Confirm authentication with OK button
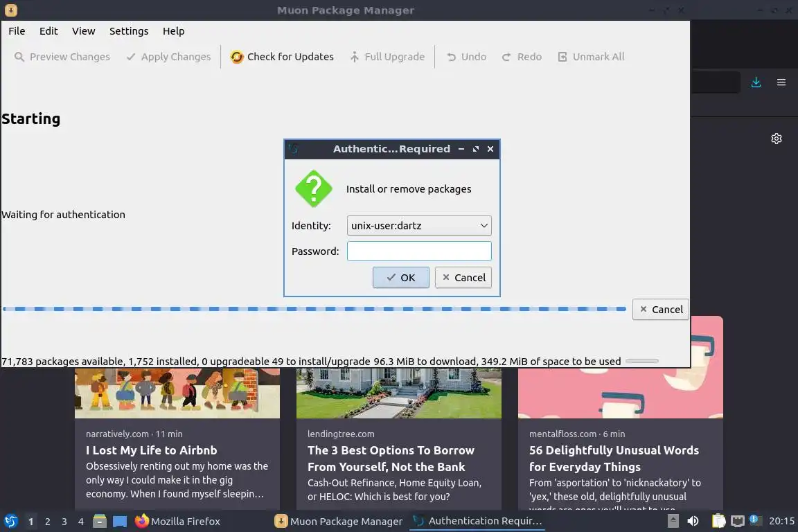Image resolution: width=798 pixels, height=532 pixels. (400, 278)
